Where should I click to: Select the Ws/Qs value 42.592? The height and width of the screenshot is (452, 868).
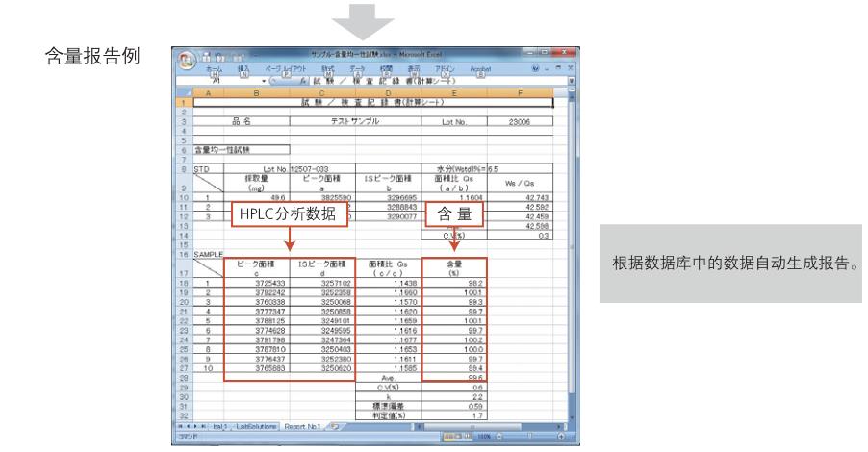(x=520, y=207)
